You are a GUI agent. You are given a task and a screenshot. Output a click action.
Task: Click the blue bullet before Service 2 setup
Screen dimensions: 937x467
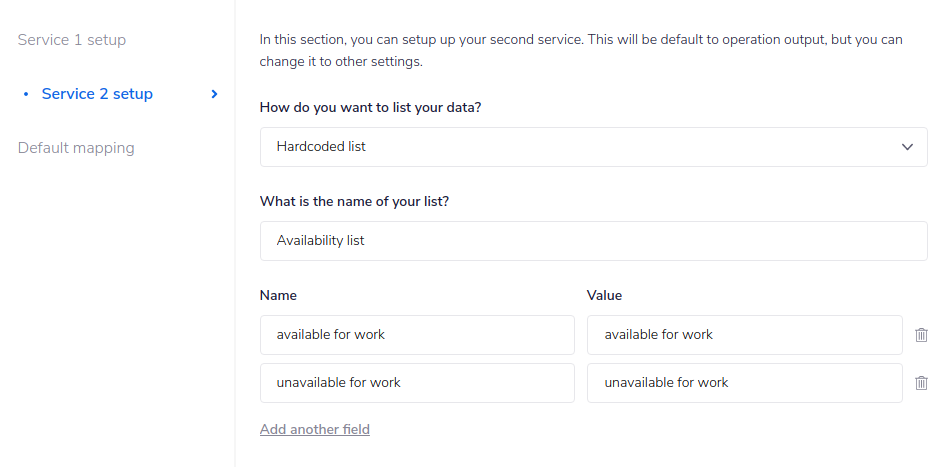point(26,94)
